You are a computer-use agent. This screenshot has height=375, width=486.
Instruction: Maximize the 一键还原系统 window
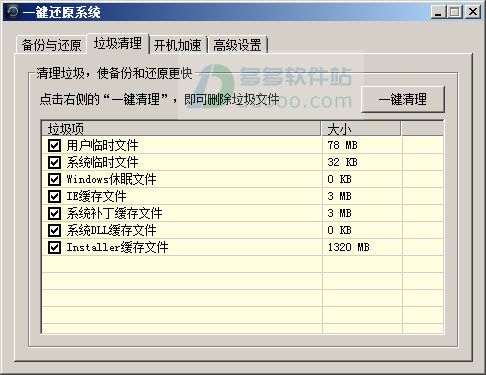455,12
